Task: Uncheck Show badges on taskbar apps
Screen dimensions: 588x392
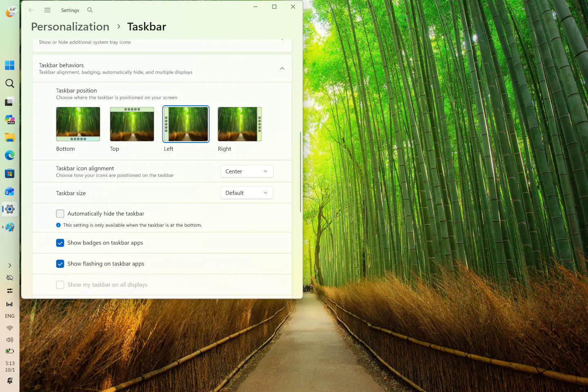Action: point(60,243)
